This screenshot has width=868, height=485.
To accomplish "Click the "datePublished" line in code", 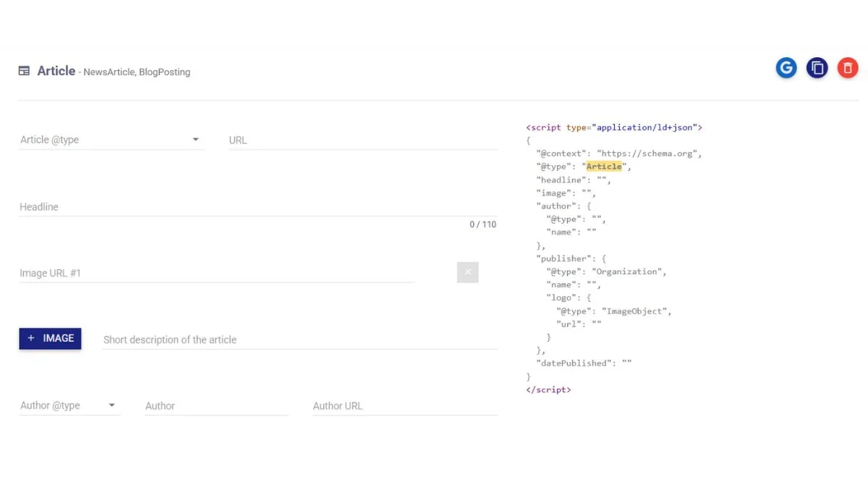I will (x=584, y=363).
